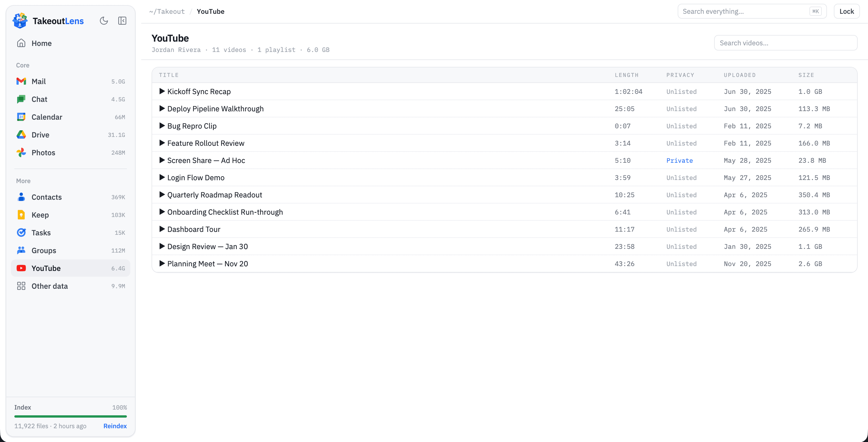Click the 350.4 MB size cell
Viewport: 868px width, 442px height.
pyautogui.click(x=814, y=195)
